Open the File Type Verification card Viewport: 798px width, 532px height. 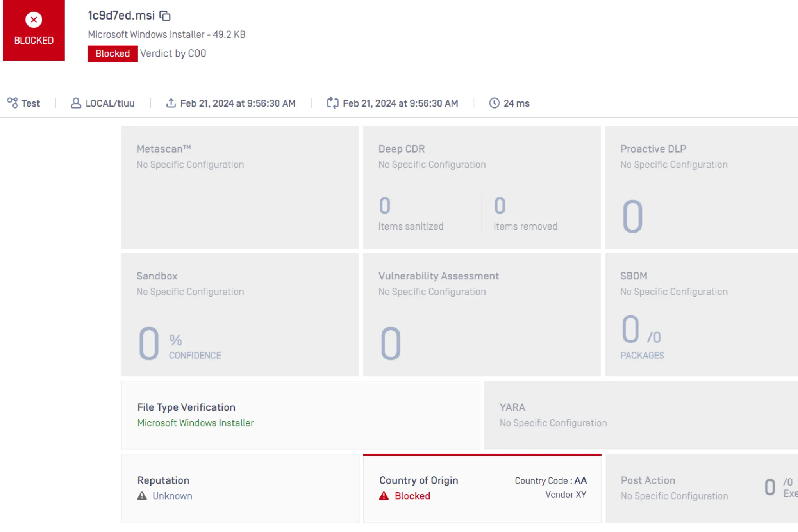coord(300,415)
